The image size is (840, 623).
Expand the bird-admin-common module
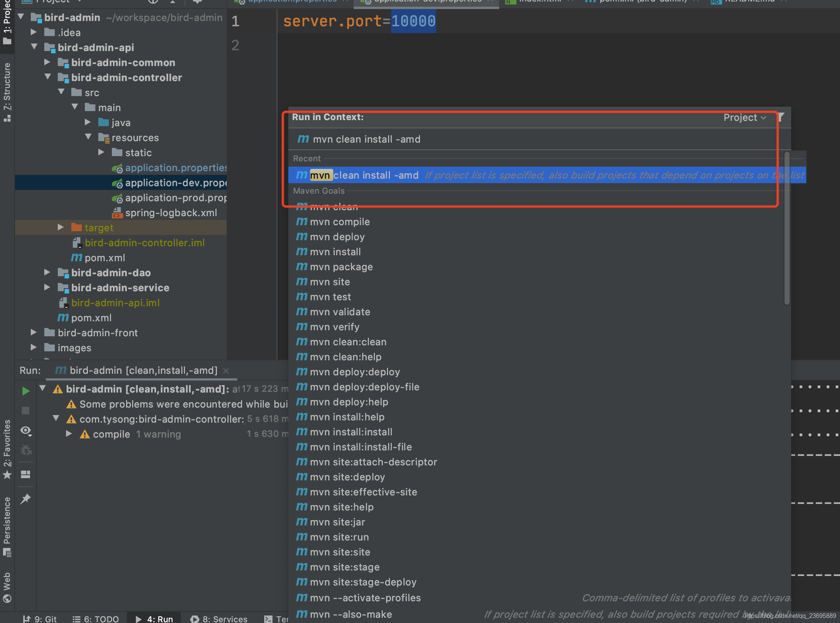(x=47, y=62)
